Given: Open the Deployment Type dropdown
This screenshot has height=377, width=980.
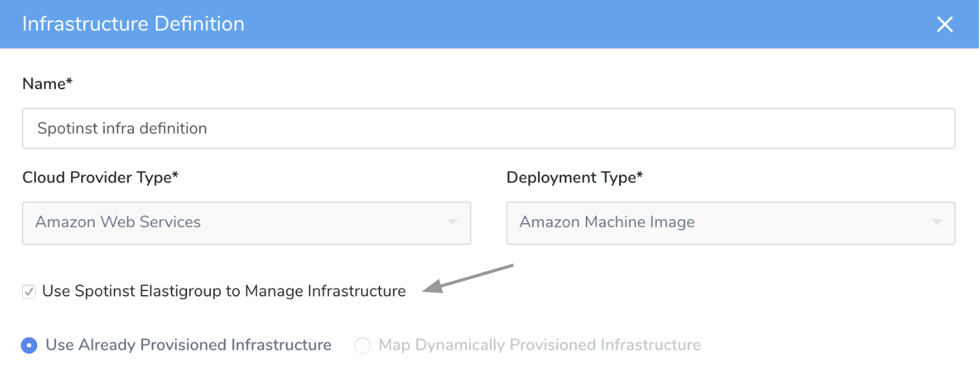Looking at the screenshot, I should [x=731, y=222].
